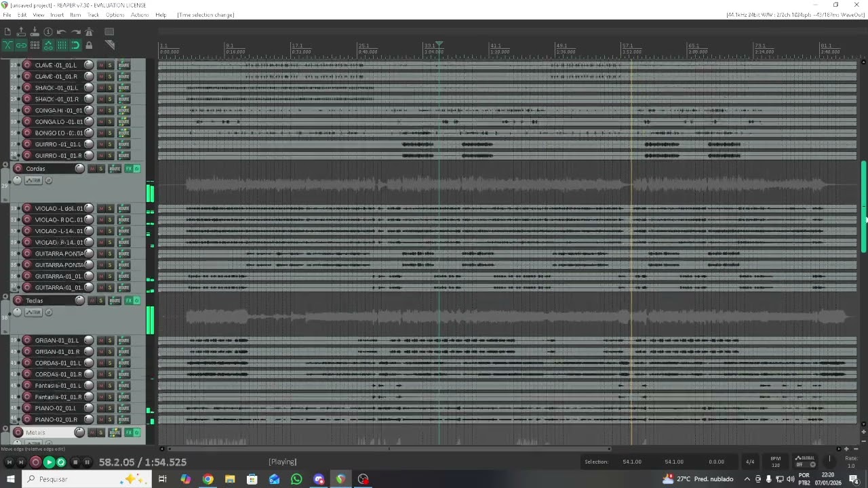This screenshot has height=488, width=868.
Task: Open FX chain of Cordas track
Action: (128, 169)
